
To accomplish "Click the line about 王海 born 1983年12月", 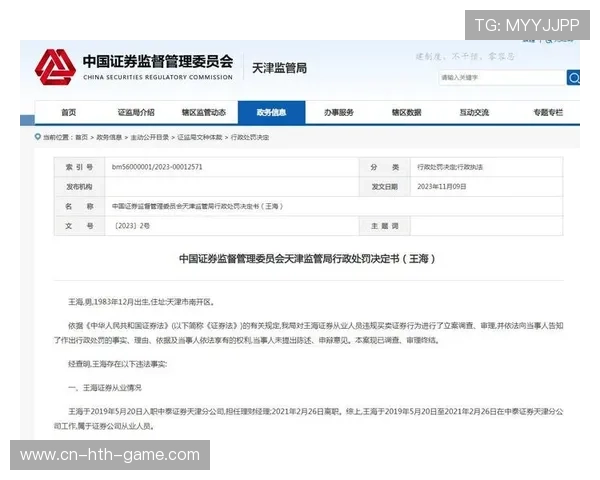I will pos(141,302).
